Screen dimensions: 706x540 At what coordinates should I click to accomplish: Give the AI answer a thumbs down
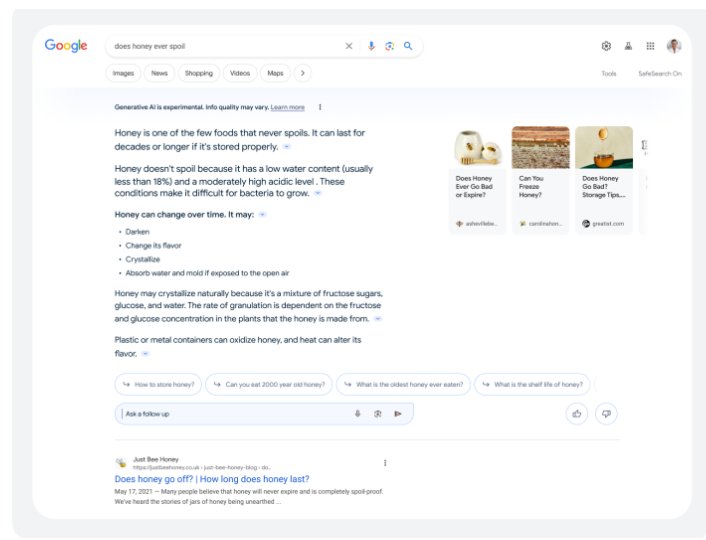coord(606,413)
